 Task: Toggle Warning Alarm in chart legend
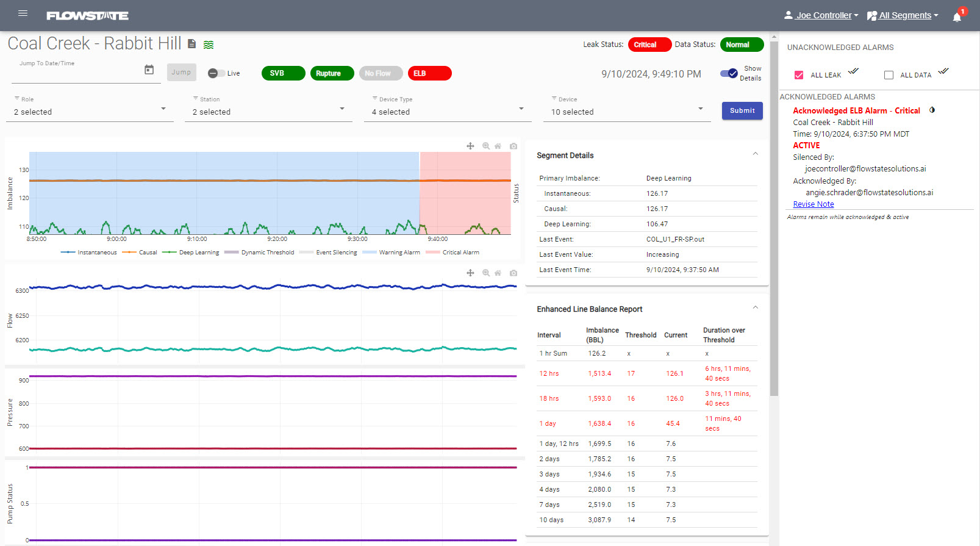tap(391, 253)
